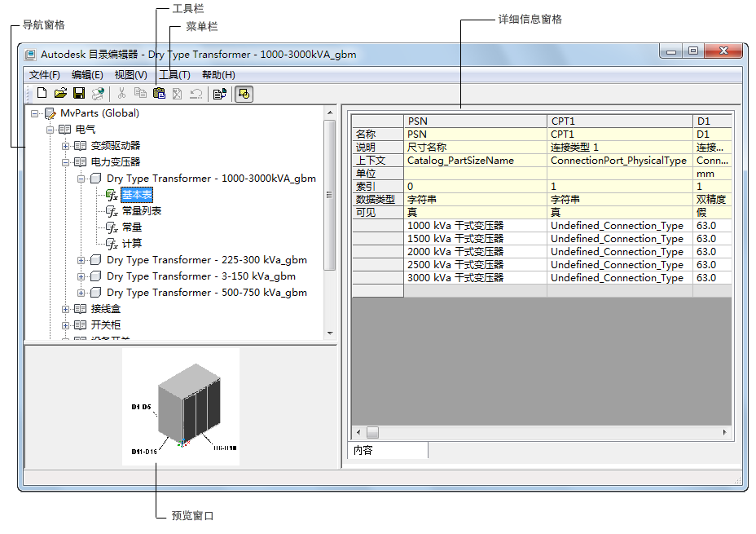This screenshot has height=534, width=756.
Task: Click the 开关柜 chapter book icon
Action: [x=80, y=325]
